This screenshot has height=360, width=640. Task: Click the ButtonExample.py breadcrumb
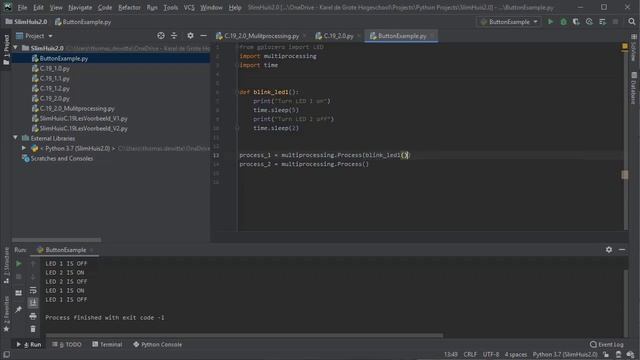83,22
